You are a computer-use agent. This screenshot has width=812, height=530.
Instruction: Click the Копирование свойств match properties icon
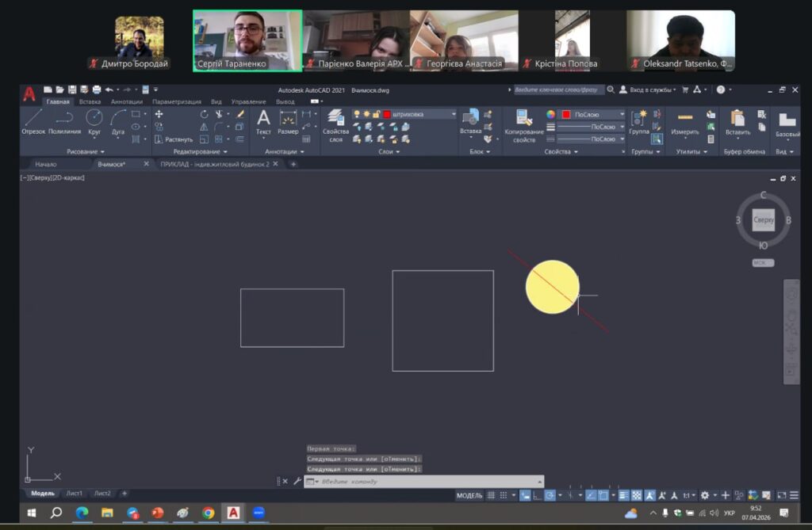[524, 125]
